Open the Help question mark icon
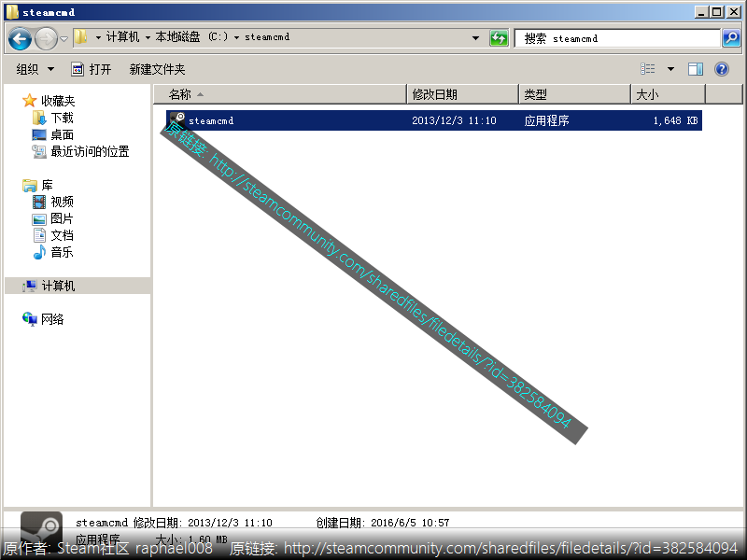747x560 pixels. [x=722, y=69]
